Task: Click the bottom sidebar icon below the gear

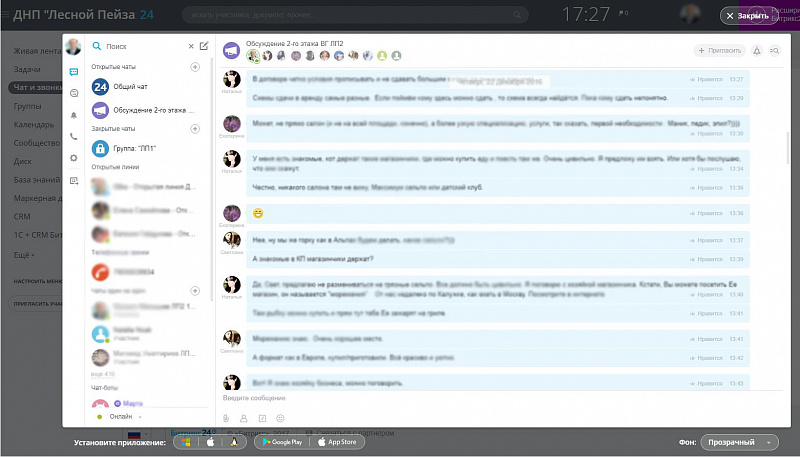Action: [74, 181]
